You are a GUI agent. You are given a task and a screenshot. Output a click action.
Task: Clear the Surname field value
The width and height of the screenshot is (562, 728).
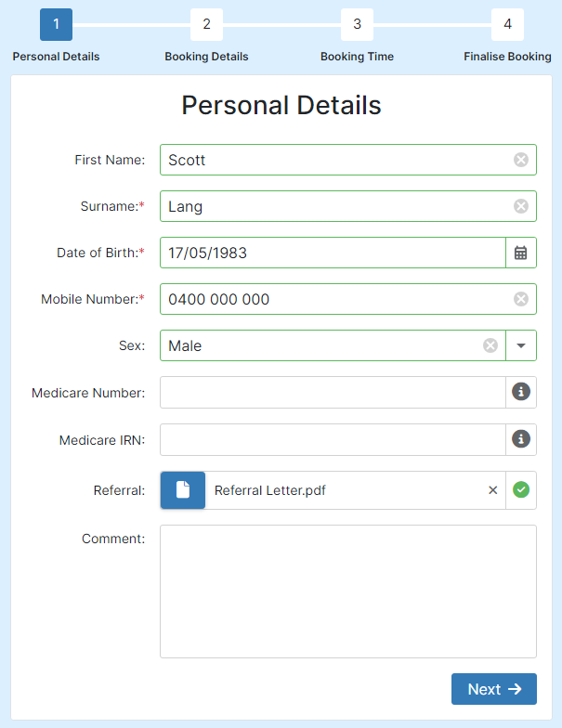point(520,206)
